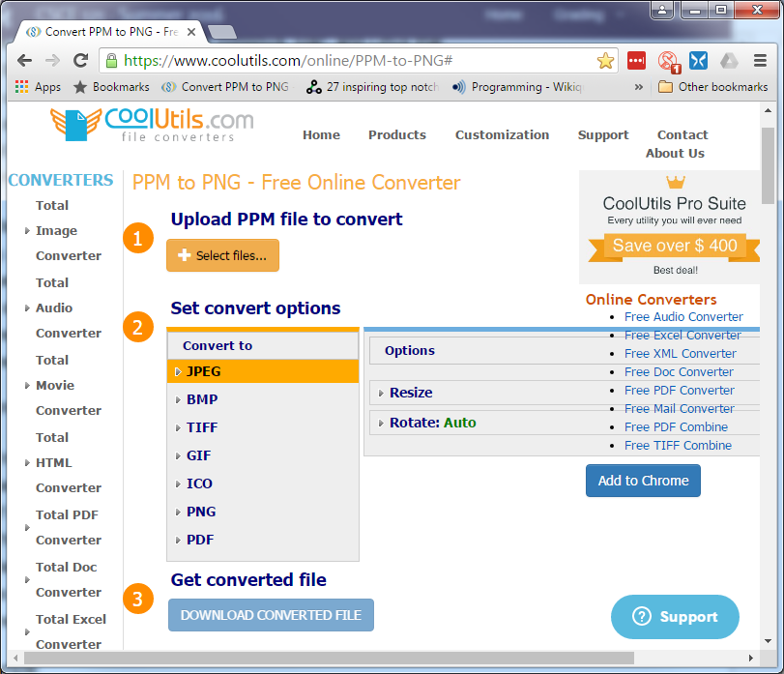Click the vertical scrollbar down arrow
The height and width of the screenshot is (674, 784).
(768, 641)
